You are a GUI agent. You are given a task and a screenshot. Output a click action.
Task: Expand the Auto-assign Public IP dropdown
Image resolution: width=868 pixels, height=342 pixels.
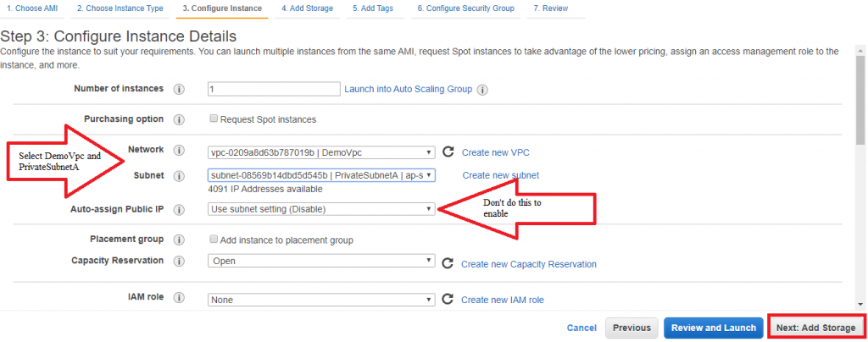(x=321, y=209)
